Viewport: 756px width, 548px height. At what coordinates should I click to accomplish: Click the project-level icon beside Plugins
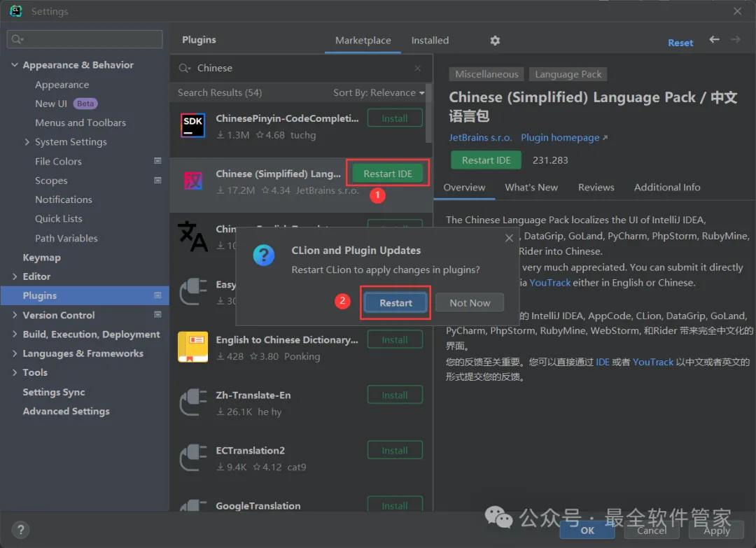pyautogui.click(x=157, y=295)
